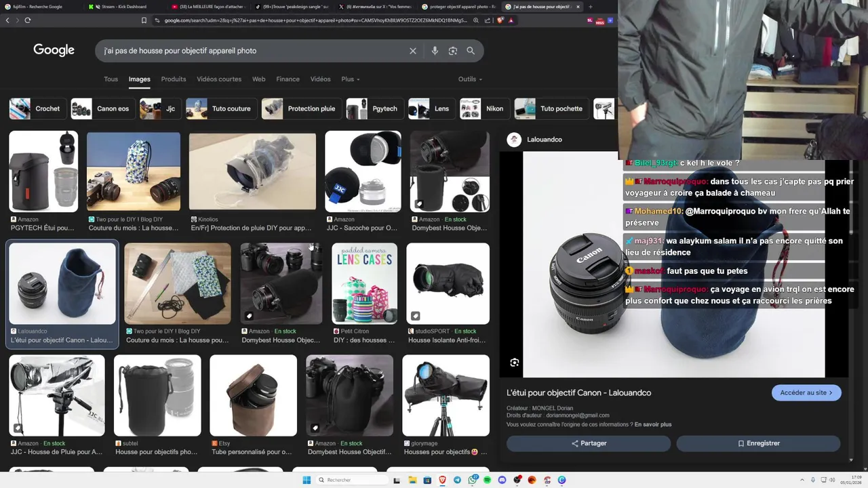Filter by Canon eos chip
This screenshot has height=488, width=868.
(x=102, y=108)
